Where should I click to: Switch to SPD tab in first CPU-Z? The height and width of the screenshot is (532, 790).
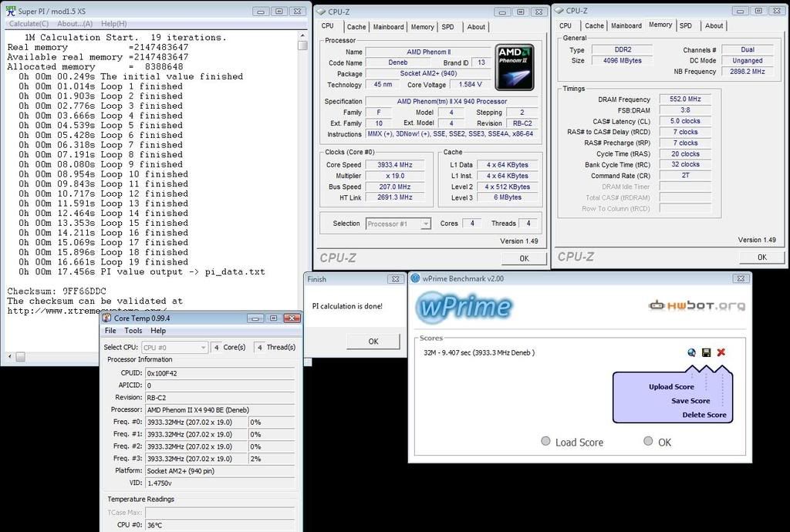coord(448,27)
